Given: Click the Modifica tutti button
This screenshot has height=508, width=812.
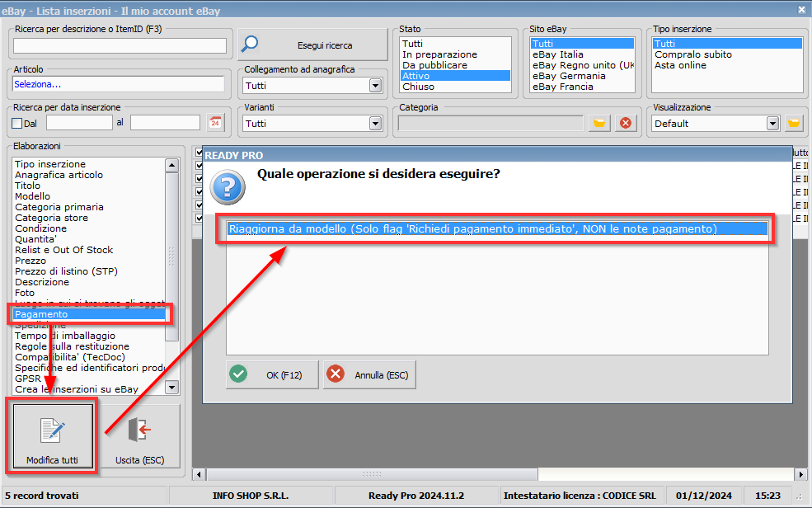Looking at the screenshot, I should [x=53, y=436].
